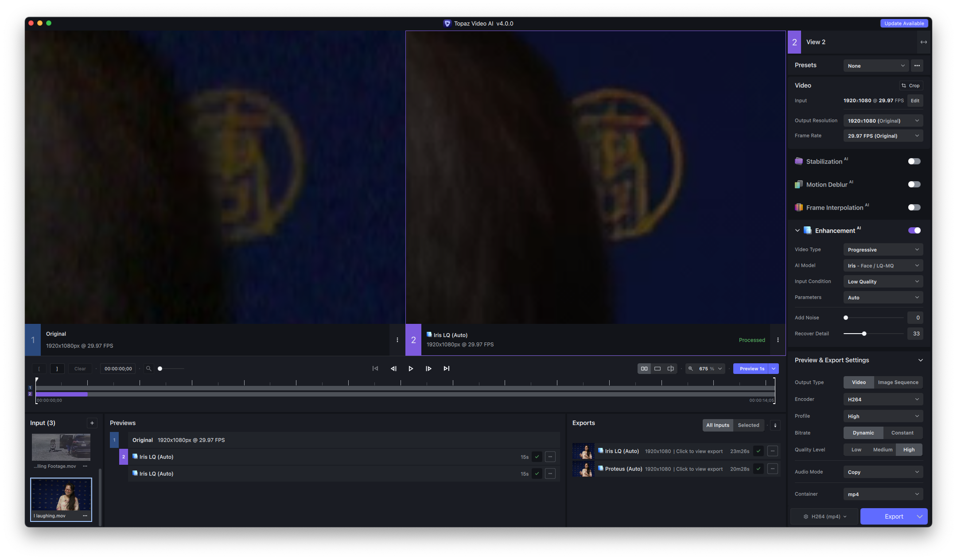Select the Selected exports tab
The width and height of the screenshot is (957, 560).
[x=748, y=425]
